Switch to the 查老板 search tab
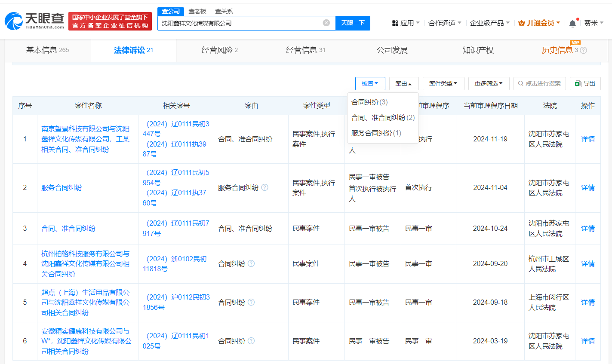Image resolution: width=612 pixels, height=364 pixels. [x=197, y=11]
